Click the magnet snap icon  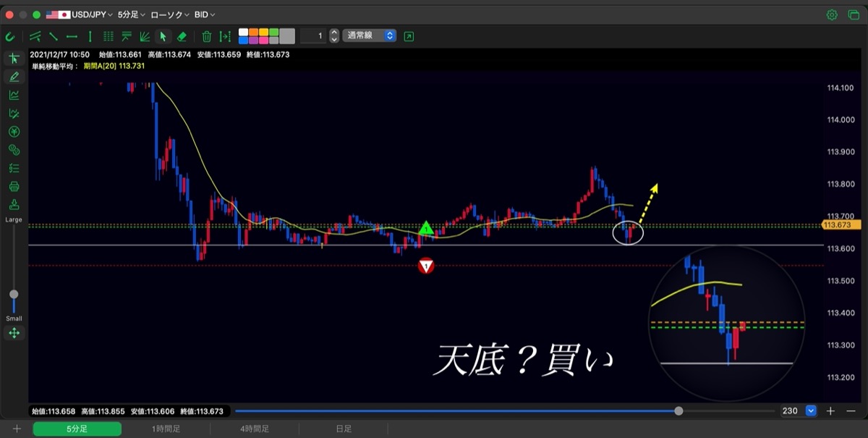[x=10, y=36]
